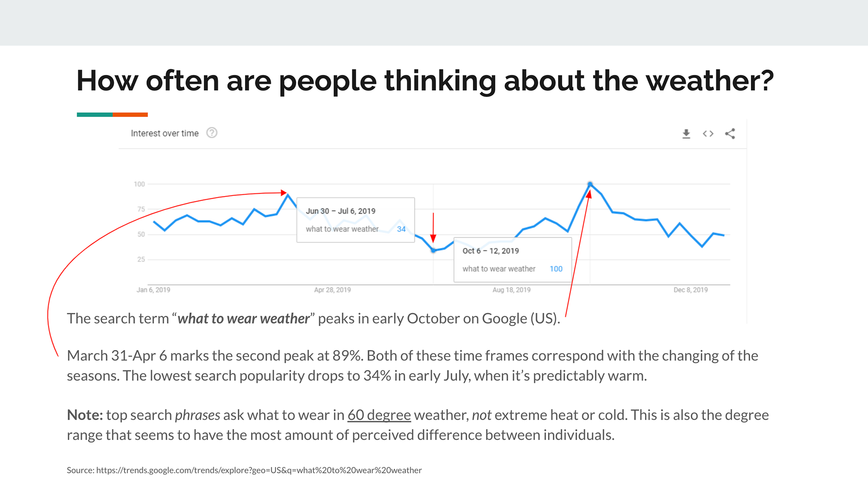Click the Jan 6, 2019 axis label

[153, 290]
